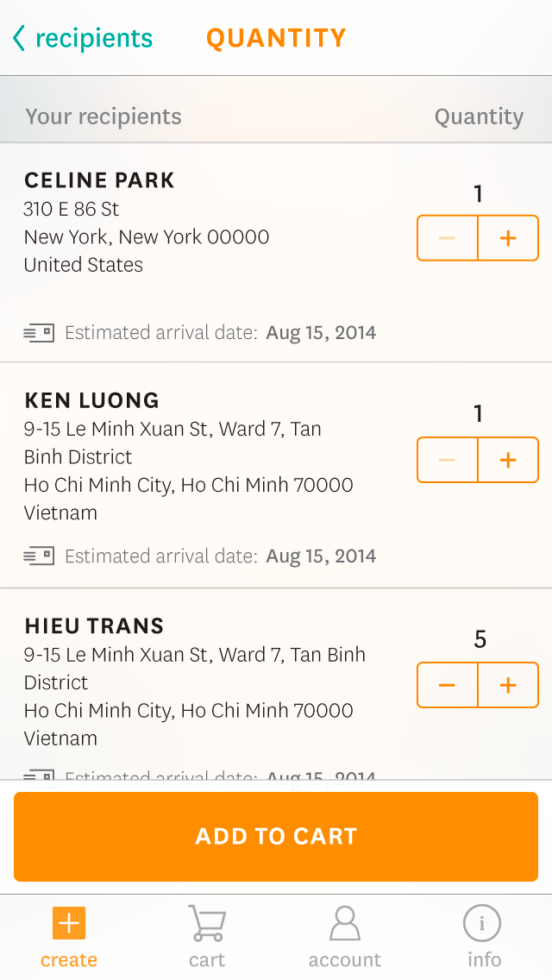This screenshot has height=980, width=552.
Task: Open the account tab
Action: point(345,937)
